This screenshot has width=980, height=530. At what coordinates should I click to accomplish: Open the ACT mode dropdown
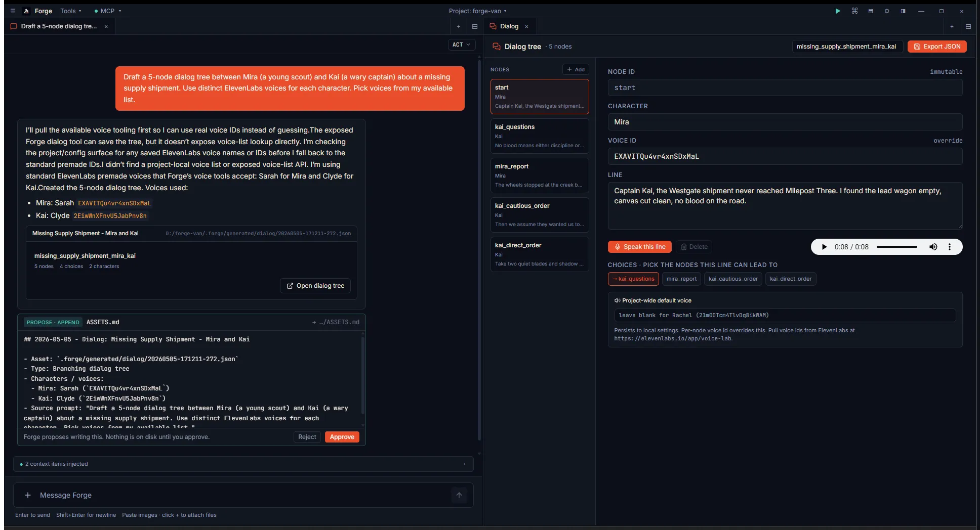coord(461,45)
